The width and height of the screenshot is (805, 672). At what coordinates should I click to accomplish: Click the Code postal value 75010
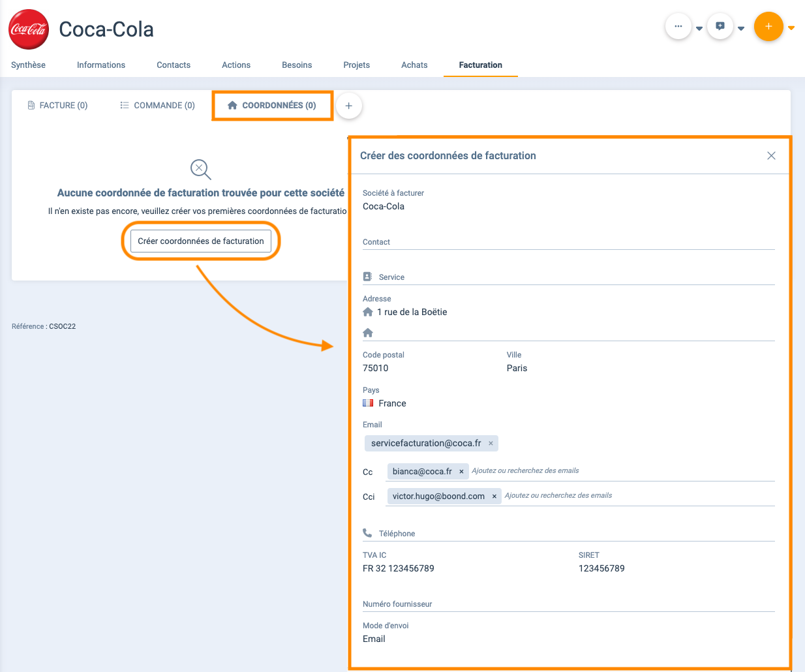(x=376, y=368)
